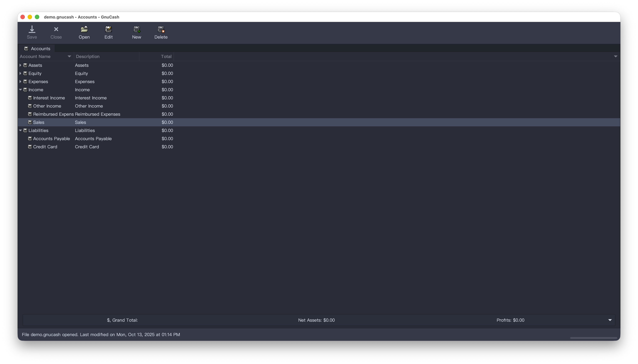Select the Accounts Payable row
Viewport: 638px width, 364px height.
[x=51, y=139]
